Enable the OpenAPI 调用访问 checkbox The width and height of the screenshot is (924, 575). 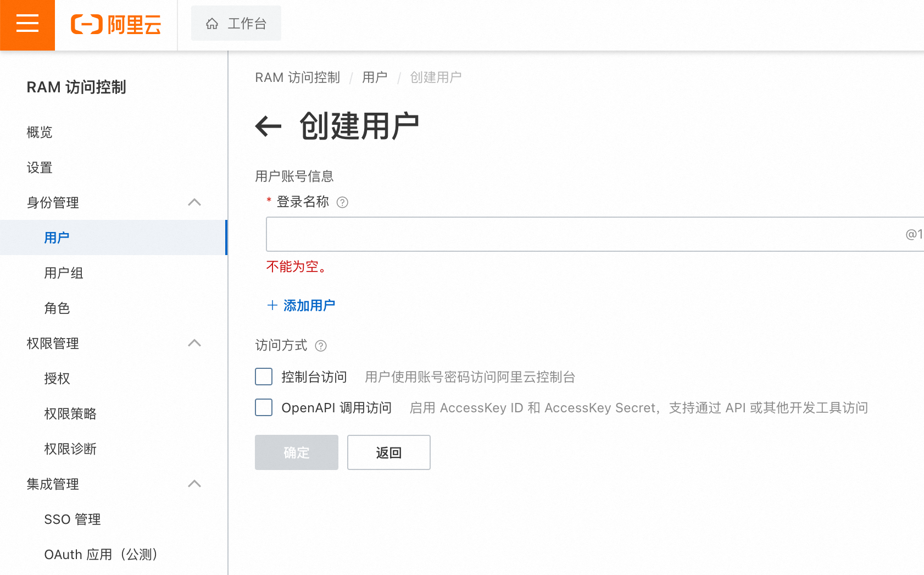pos(264,407)
